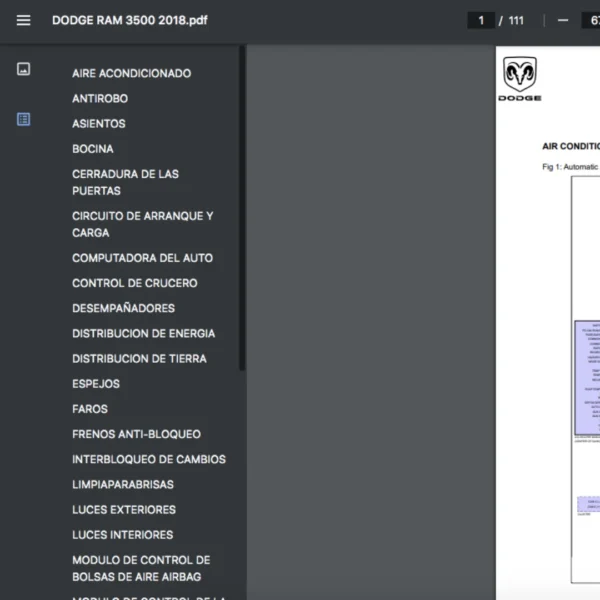Open CERRADURA DE LAS PUERTAS bookmark
This screenshot has height=600, width=600.
[125, 182]
